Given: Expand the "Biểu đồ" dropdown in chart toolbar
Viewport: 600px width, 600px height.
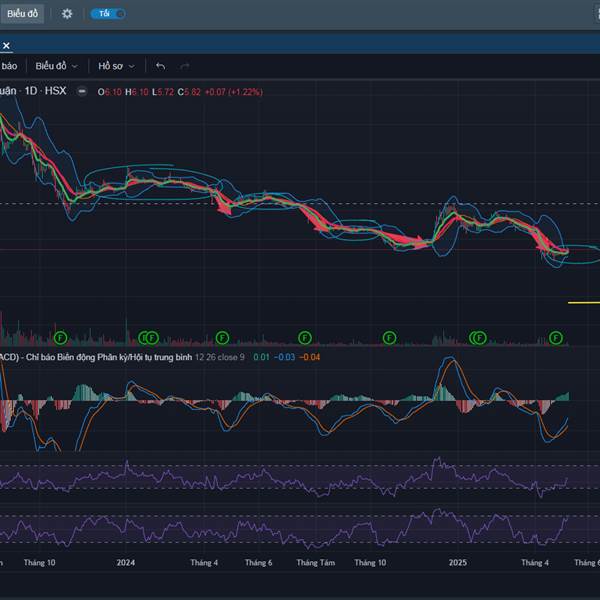Looking at the screenshot, I should (x=57, y=66).
